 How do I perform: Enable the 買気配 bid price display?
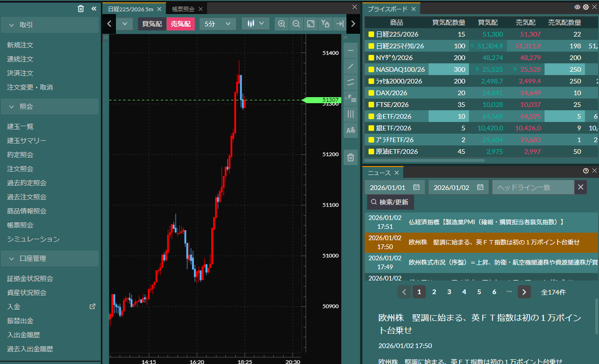pyautogui.click(x=151, y=23)
